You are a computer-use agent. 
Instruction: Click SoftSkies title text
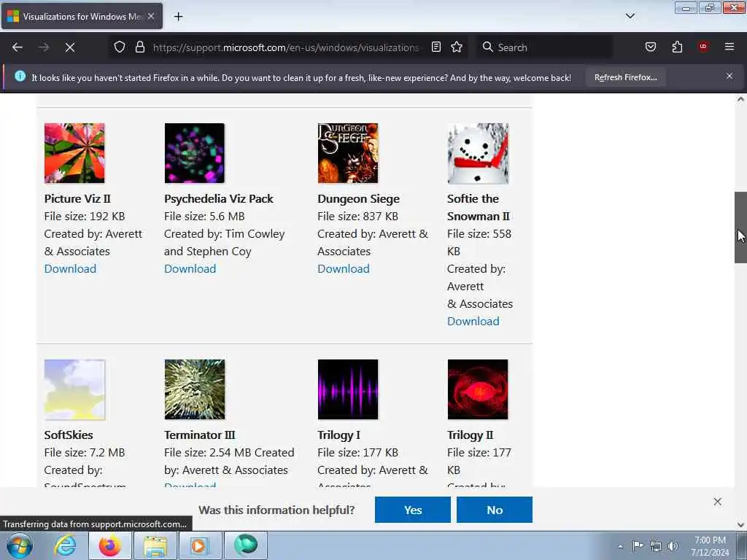click(69, 435)
